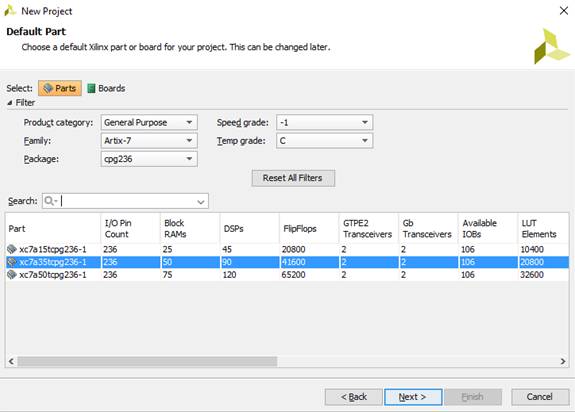Click chip icon beside xc7a35tcpg236-1
Viewport: 575px width, 412px height.
[12, 262]
